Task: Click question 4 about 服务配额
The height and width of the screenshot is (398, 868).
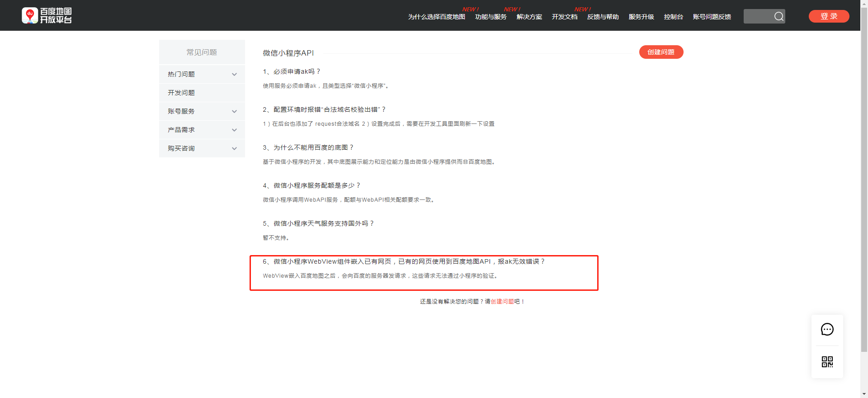Action: click(312, 185)
